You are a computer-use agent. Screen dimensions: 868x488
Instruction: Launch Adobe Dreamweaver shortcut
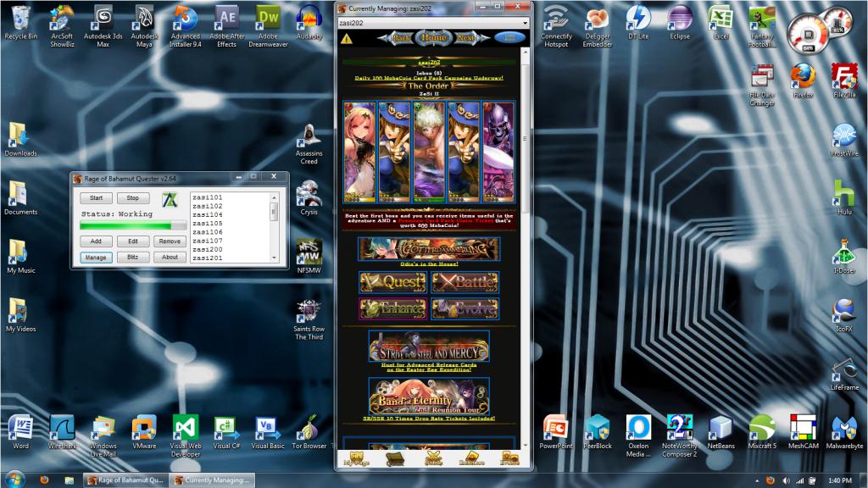pos(268,26)
